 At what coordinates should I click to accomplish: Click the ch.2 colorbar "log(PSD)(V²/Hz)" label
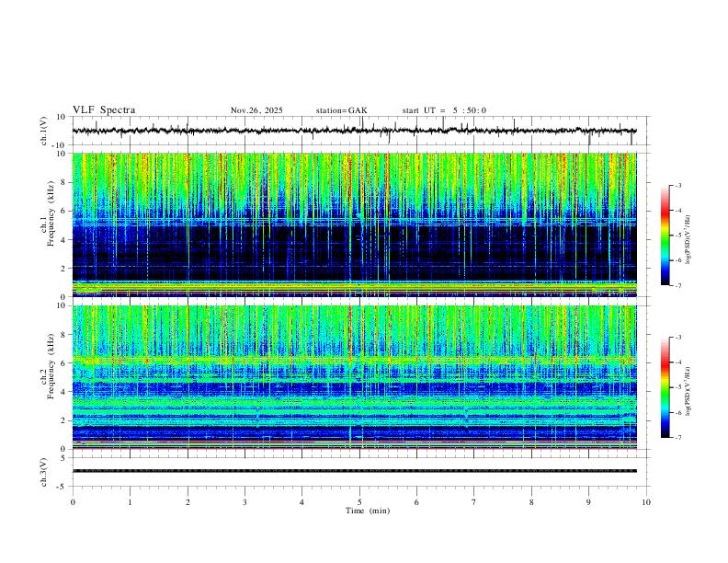688,391
